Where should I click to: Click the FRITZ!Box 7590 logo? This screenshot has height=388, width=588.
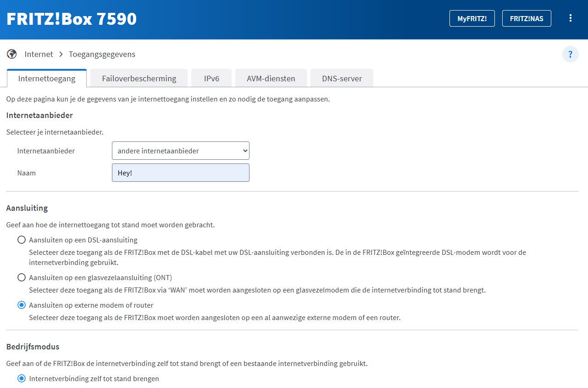point(72,19)
